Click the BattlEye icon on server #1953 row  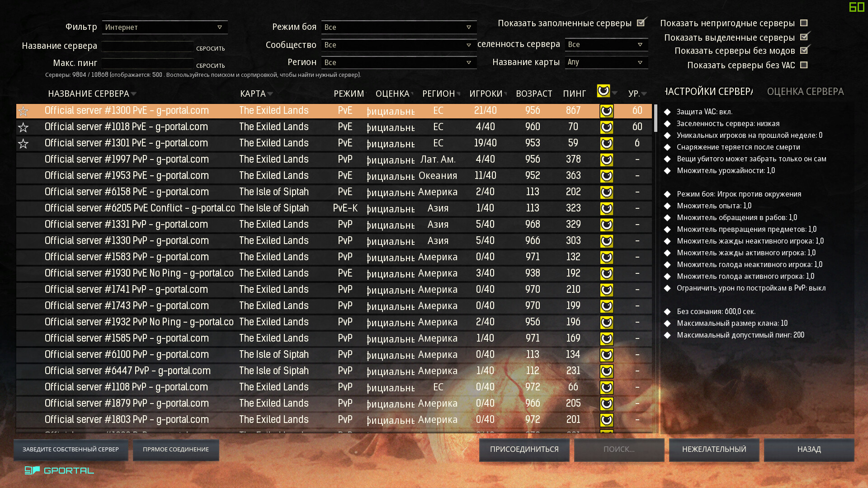pos(607,176)
